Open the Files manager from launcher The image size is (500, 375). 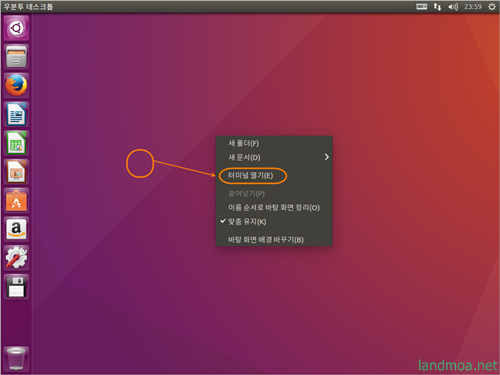(16, 57)
